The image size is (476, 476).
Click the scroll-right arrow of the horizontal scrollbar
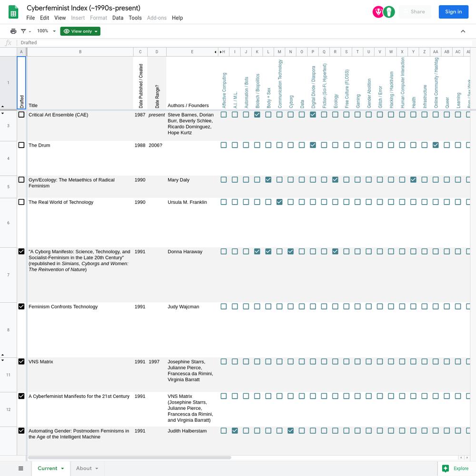467,457
